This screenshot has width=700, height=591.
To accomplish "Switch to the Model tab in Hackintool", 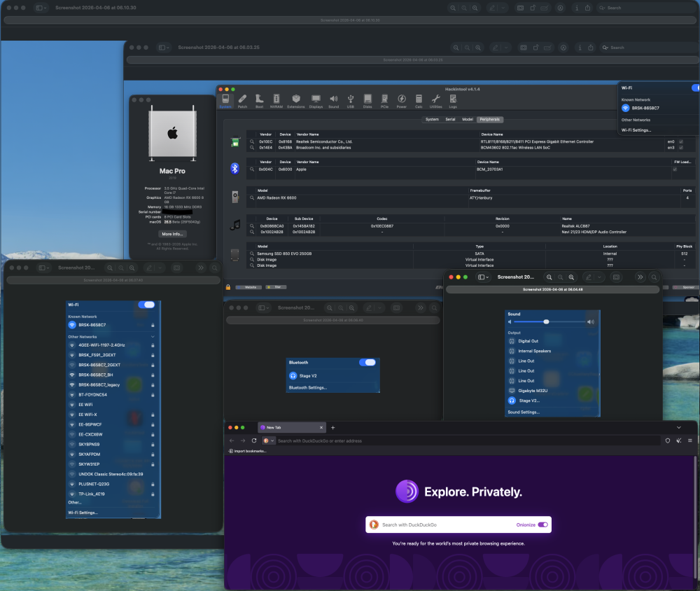I will tap(468, 119).
